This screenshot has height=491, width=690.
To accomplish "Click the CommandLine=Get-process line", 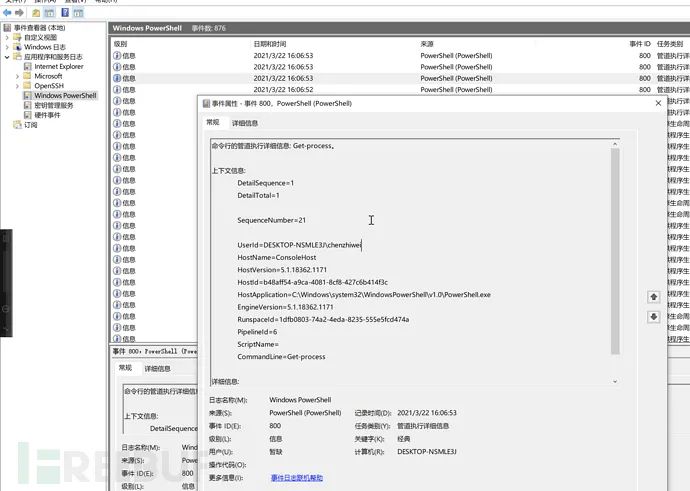I will point(281,357).
